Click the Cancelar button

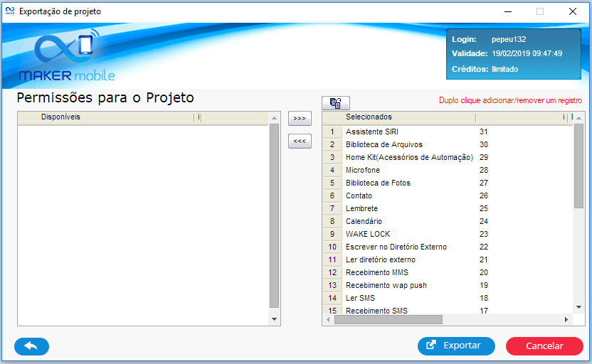[544, 346]
